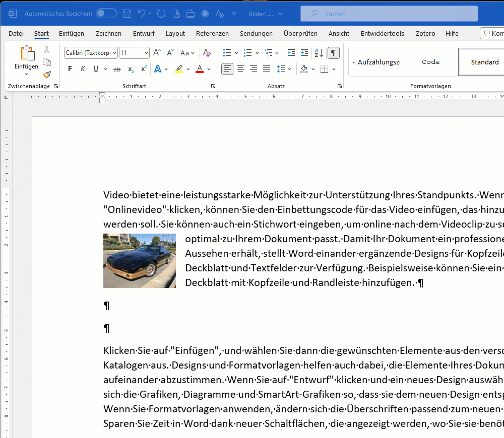Increase indent of paragraph
This screenshot has height=438, width=504.
[304, 53]
